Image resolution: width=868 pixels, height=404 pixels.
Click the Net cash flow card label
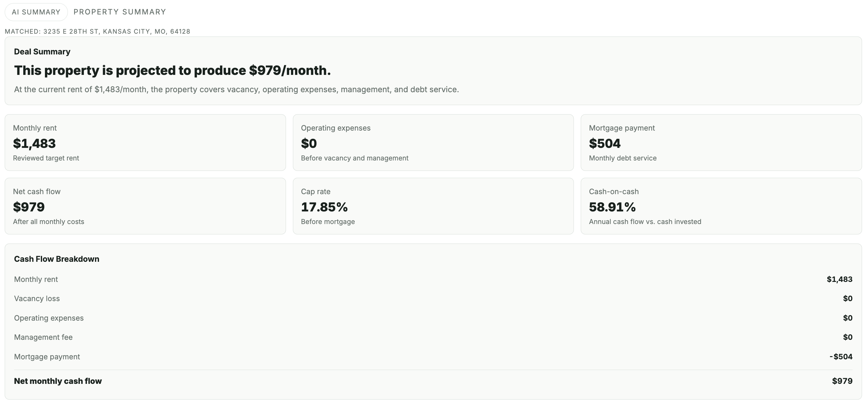[37, 192]
